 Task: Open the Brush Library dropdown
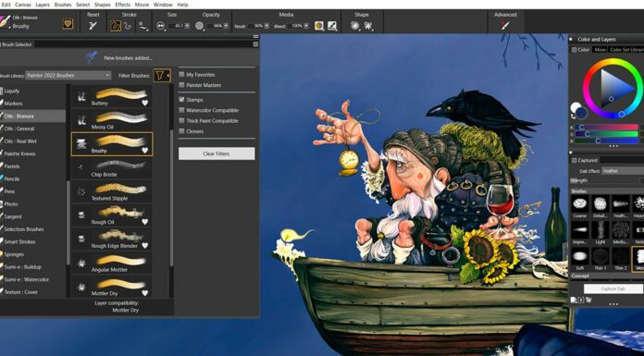click(68, 75)
